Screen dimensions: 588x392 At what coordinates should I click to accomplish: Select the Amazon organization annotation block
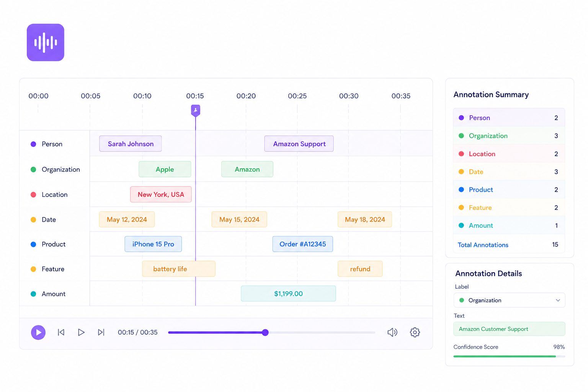coord(247,169)
